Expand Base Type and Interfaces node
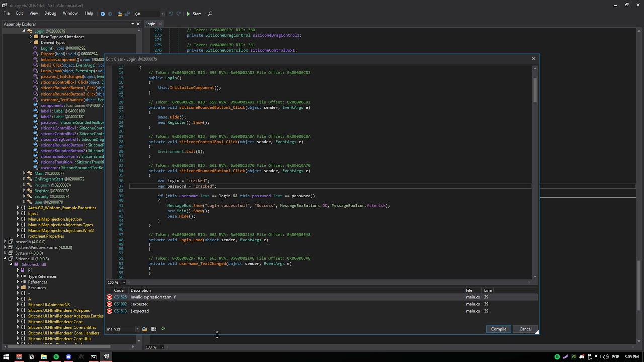The height and width of the screenshot is (362, 644). point(30,37)
